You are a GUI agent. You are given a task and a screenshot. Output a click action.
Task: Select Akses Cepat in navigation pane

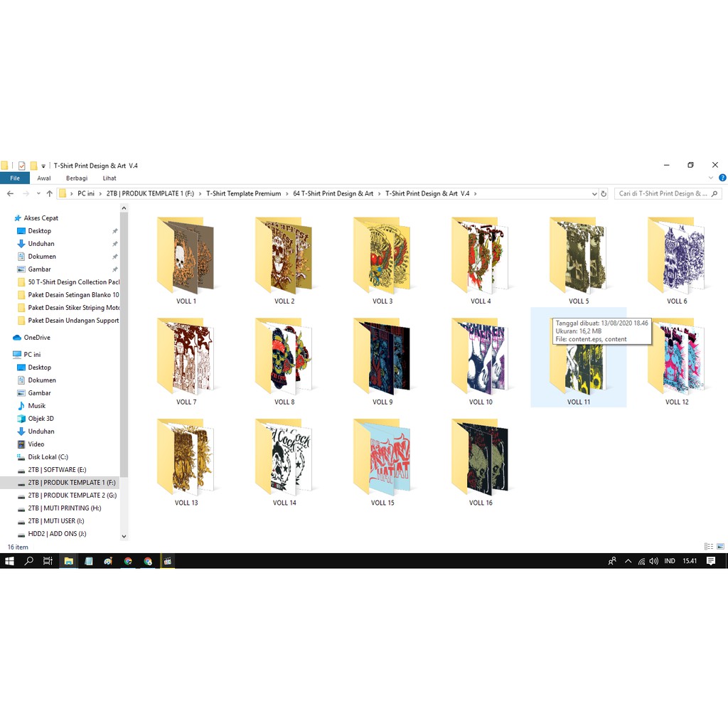[41, 218]
